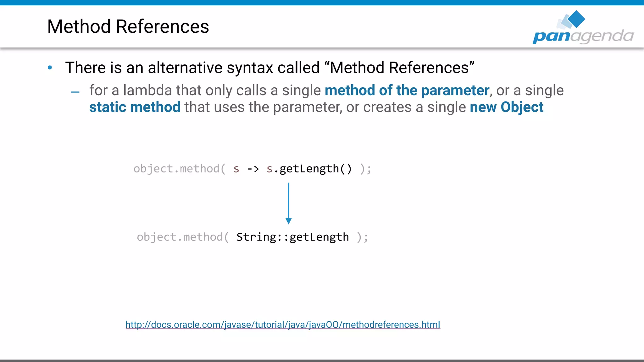Click the blue bar at the top
Image resolution: width=644 pixels, height=362 pixels.
tap(322, 3)
